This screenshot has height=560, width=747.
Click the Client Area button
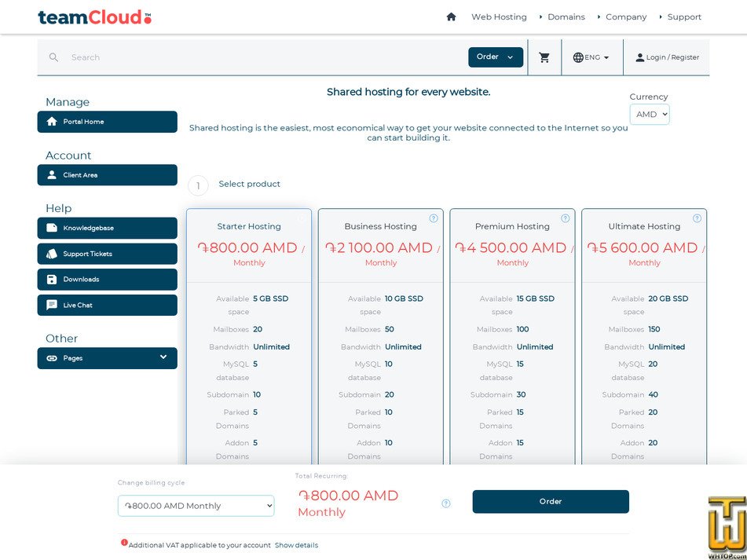pyautogui.click(x=107, y=175)
